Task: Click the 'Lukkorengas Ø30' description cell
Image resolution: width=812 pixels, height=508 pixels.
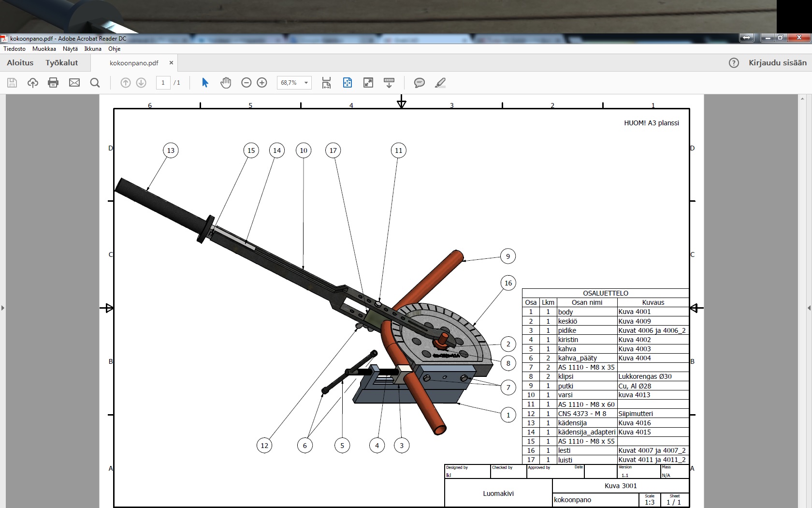Action: (653, 376)
